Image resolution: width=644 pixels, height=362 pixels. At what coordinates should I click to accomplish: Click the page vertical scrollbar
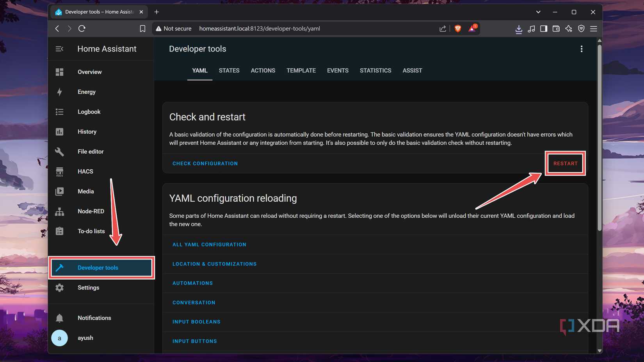pyautogui.click(x=600, y=137)
